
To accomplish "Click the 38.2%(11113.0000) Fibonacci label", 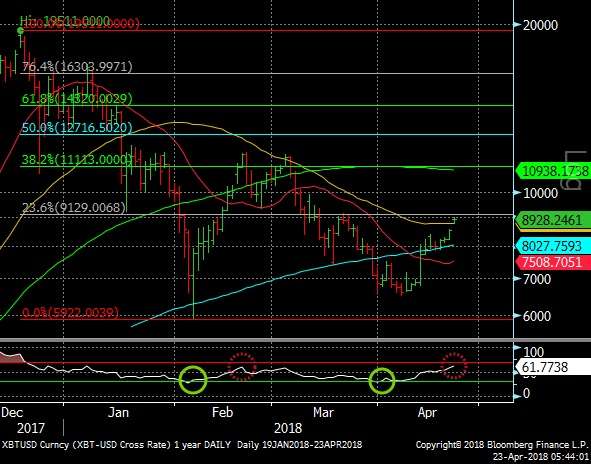I will click(77, 160).
